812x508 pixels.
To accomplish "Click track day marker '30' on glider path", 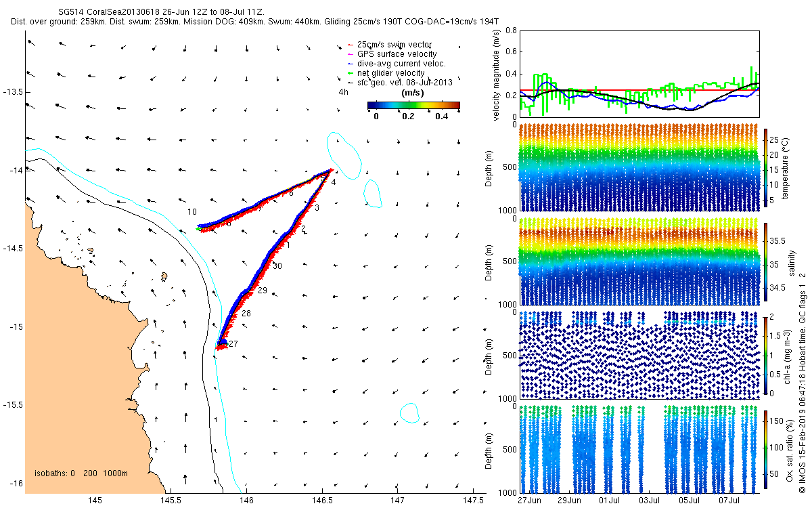I will tap(277, 266).
